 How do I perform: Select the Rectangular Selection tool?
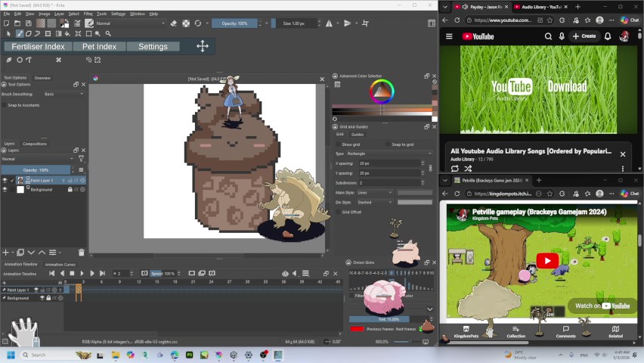click(88, 34)
